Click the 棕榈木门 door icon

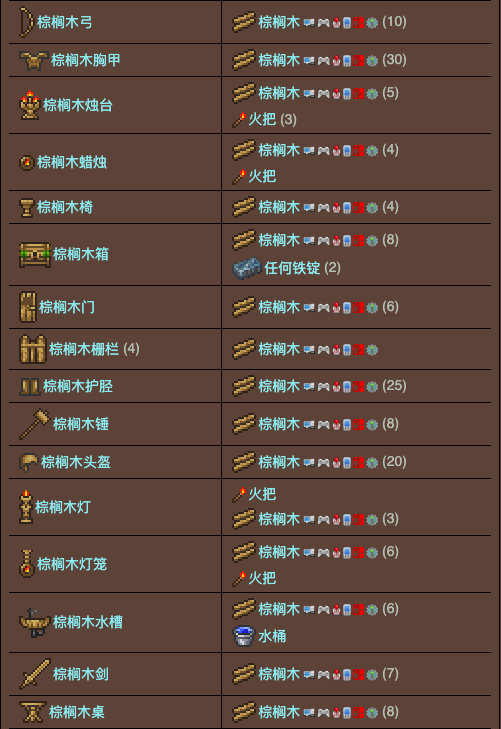[x=27, y=307]
